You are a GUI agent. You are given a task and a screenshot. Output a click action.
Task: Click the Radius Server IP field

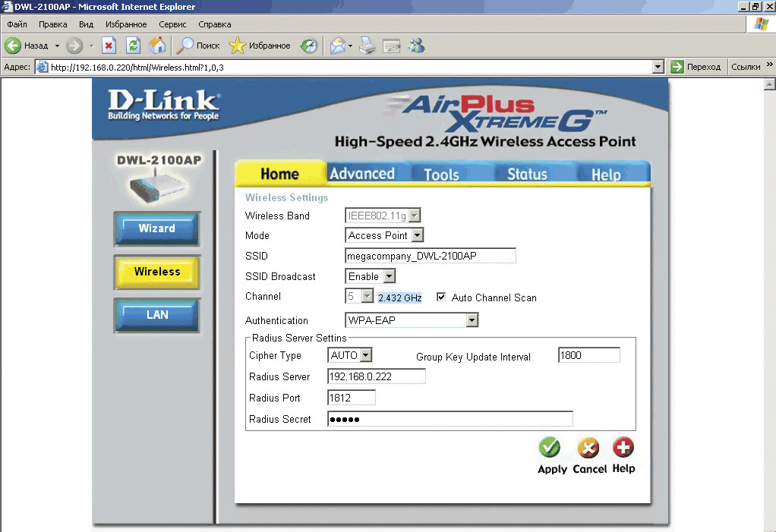376,376
